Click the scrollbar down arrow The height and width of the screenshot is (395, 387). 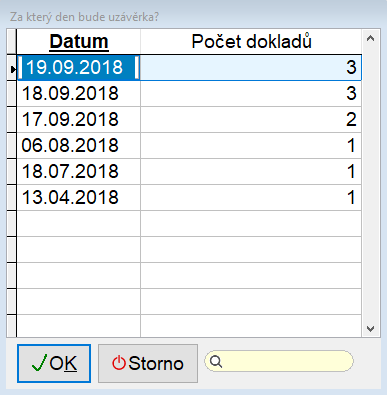[x=370, y=329]
